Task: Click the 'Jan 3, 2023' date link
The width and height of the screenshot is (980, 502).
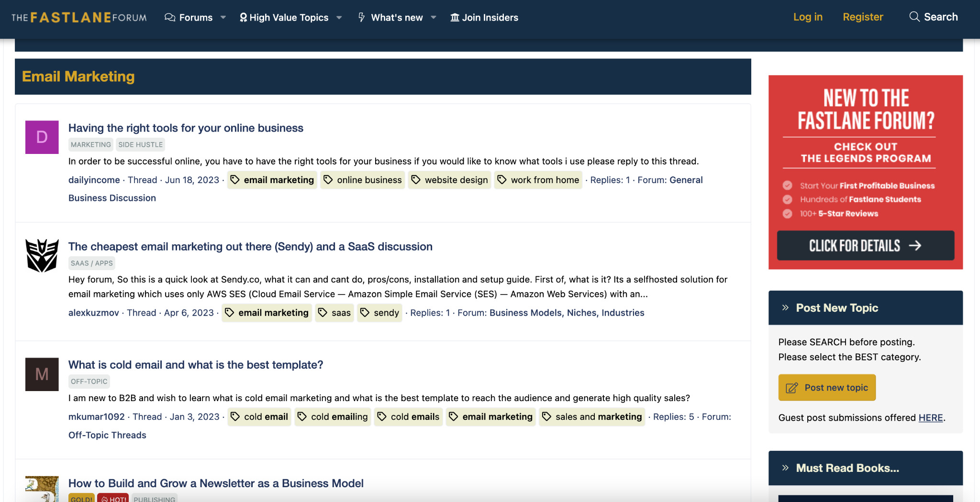Action: (195, 417)
